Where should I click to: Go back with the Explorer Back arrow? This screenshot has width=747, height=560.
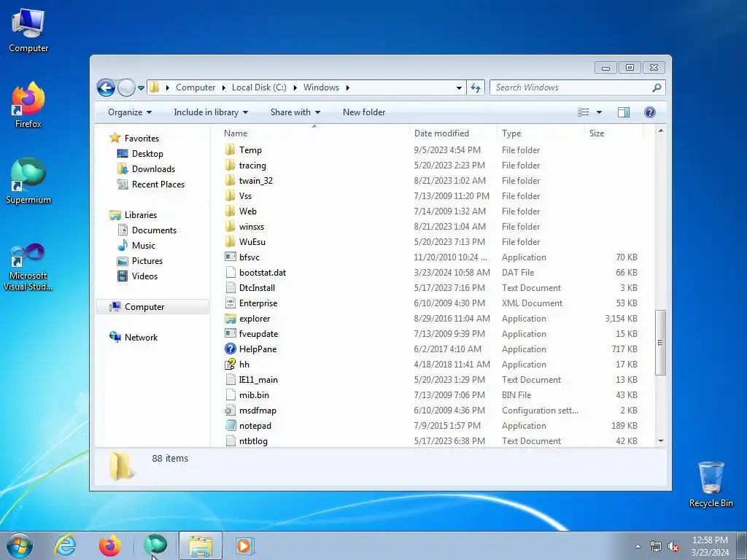coord(106,87)
